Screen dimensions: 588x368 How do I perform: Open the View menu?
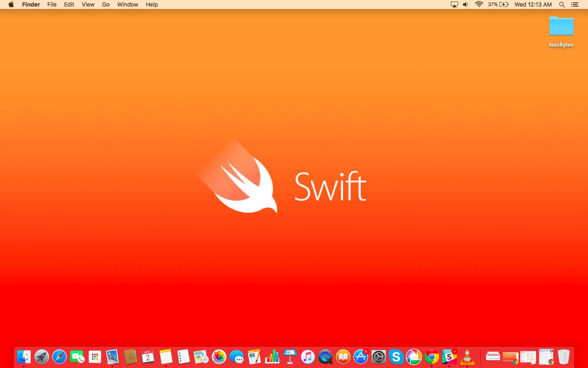(x=88, y=4)
